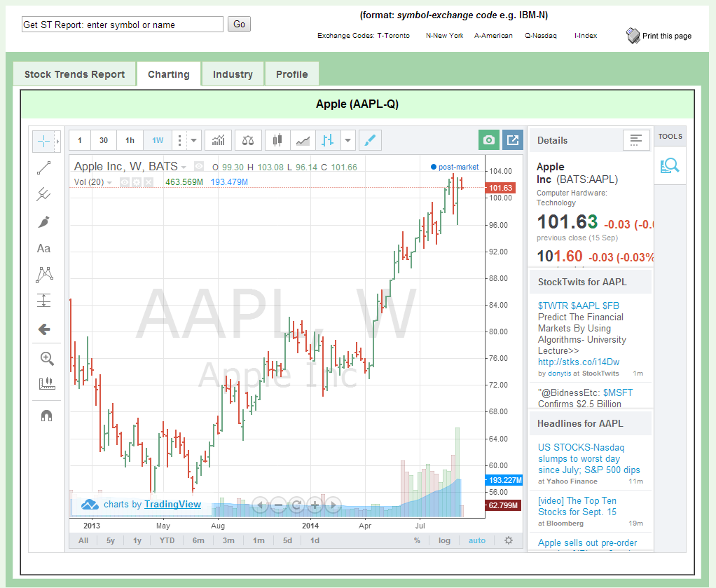Activate the zoom-in magnifier tool

(x=47, y=359)
